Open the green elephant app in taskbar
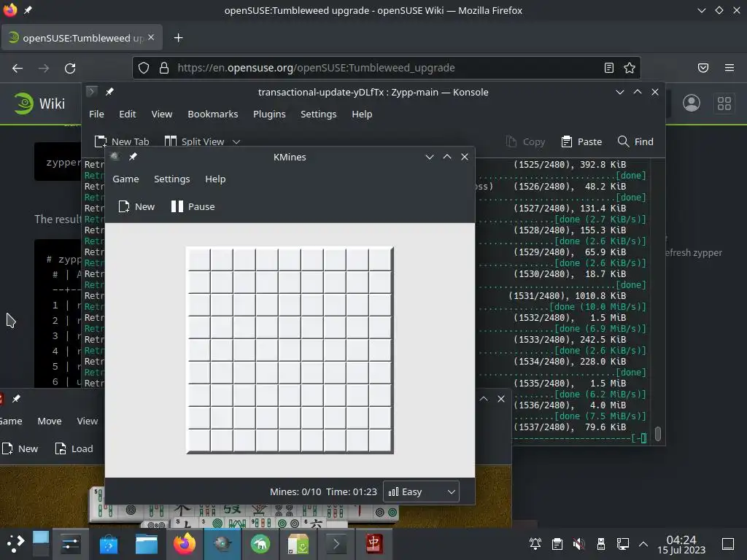The width and height of the screenshot is (747, 560). pyautogui.click(x=260, y=544)
